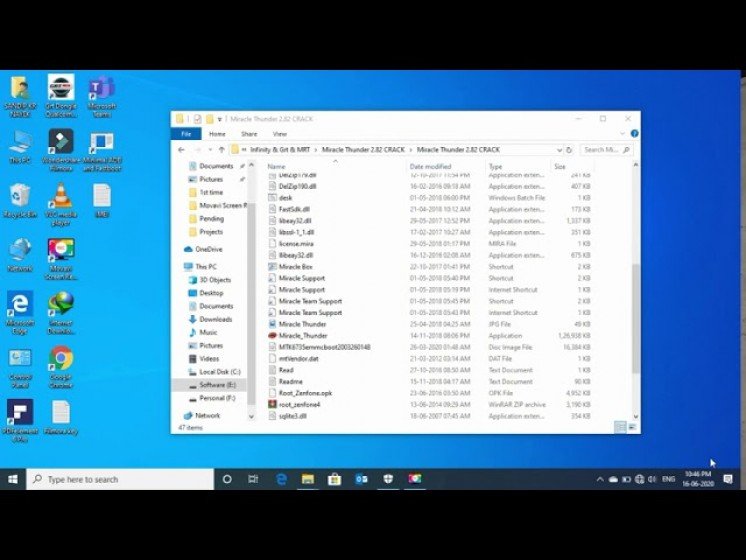Show hidden system tray icons
Screen dimensions: 746x560
point(600,479)
